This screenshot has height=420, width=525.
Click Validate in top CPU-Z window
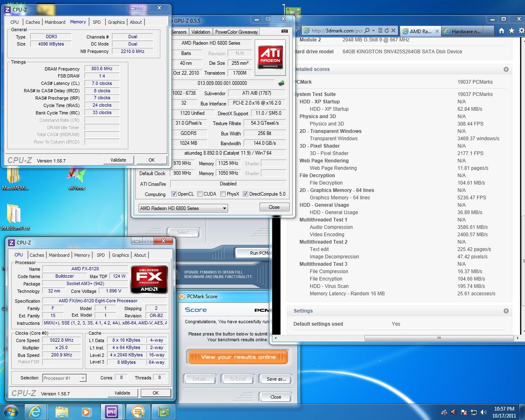point(118,160)
